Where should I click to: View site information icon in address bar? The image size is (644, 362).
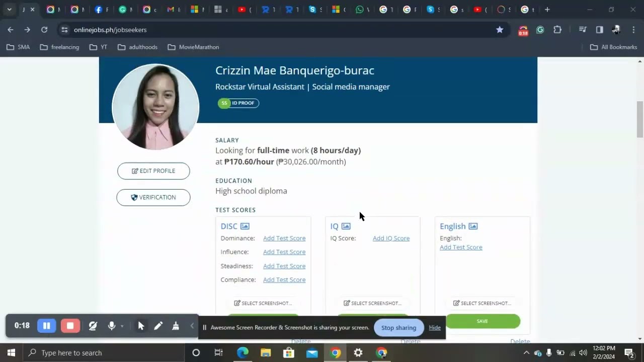pyautogui.click(x=64, y=30)
